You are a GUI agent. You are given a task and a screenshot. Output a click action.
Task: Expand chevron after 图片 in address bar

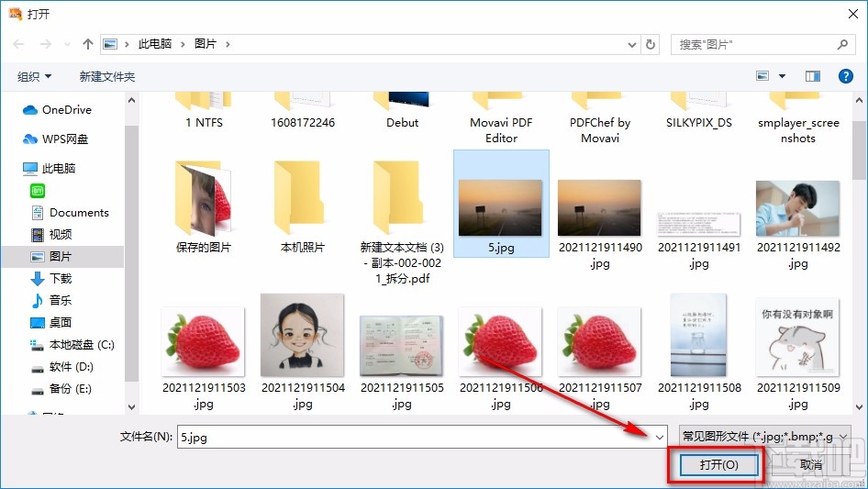tap(228, 44)
